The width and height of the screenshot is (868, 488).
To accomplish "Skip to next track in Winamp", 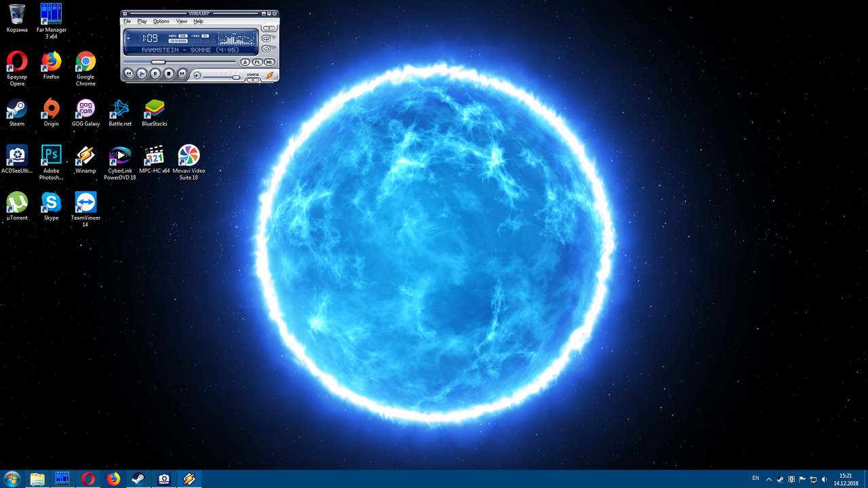I will pyautogui.click(x=182, y=73).
